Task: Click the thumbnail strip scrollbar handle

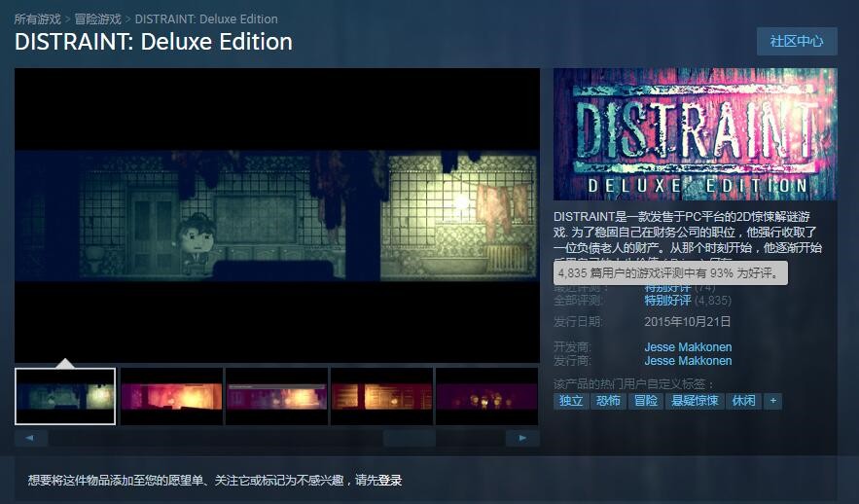Action: point(410,438)
